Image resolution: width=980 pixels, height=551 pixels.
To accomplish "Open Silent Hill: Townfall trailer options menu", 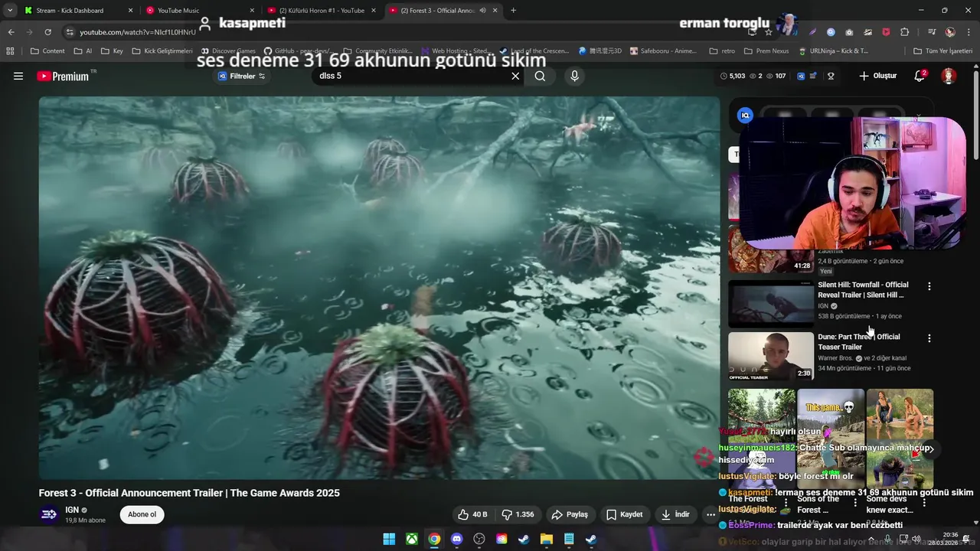I will click(x=929, y=286).
